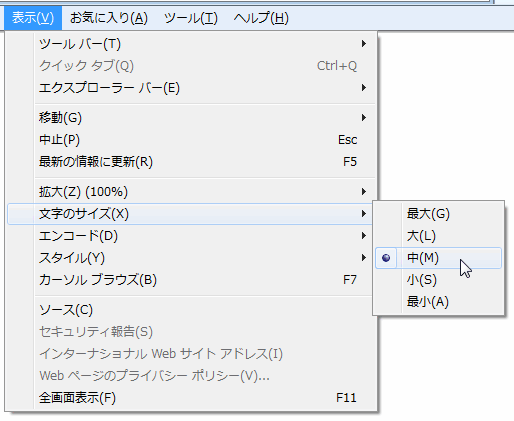Toggle カーソル ブラウズ(B) caret browsing

pyautogui.click(x=191, y=280)
